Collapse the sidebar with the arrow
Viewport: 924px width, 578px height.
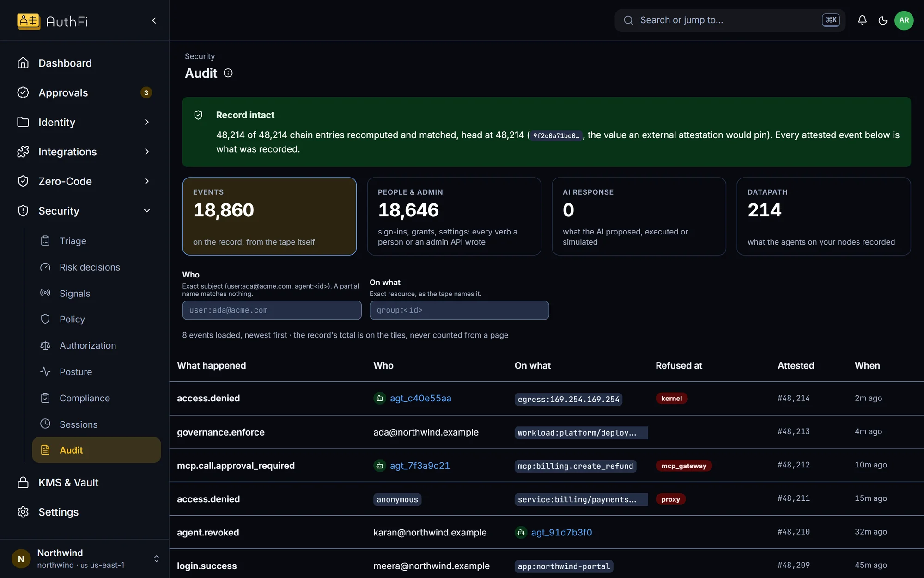coord(154,20)
